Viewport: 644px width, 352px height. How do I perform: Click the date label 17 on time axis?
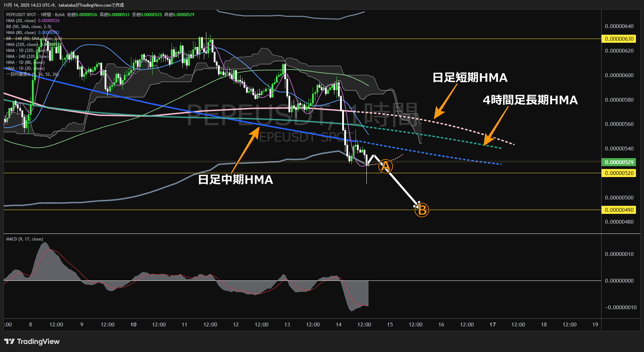click(x=493, y=325)
